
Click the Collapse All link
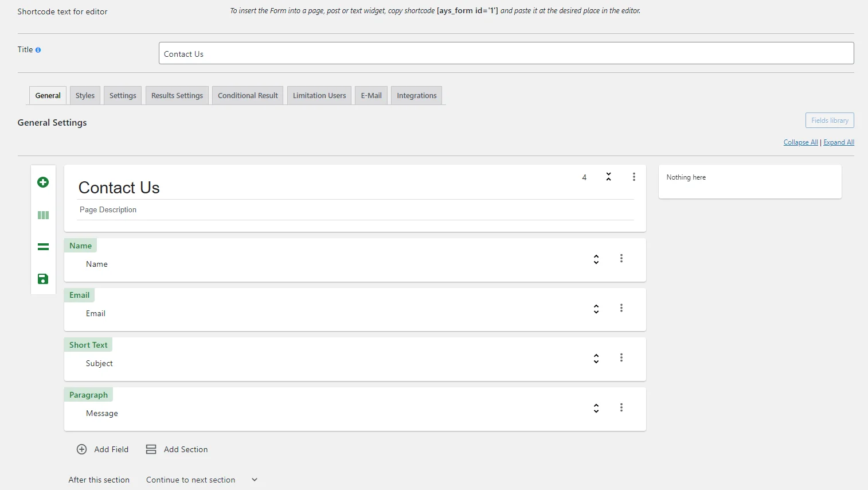coord(800,142)
